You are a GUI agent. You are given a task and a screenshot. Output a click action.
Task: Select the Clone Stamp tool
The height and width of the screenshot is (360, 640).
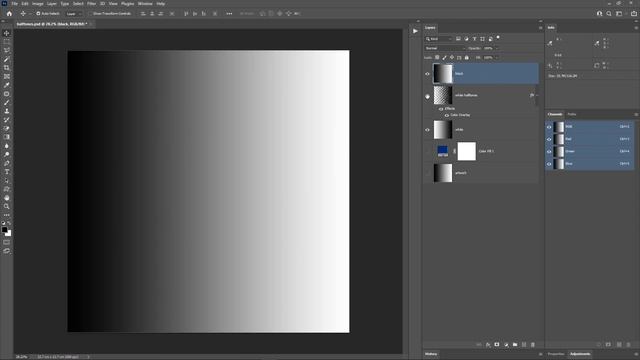(x=7, y=111)
